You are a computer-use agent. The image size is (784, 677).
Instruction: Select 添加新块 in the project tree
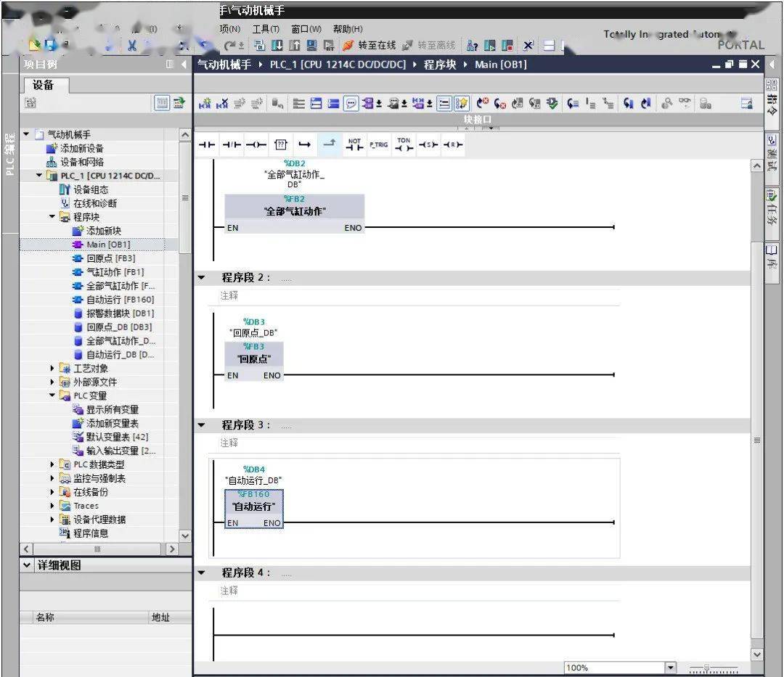pos(104,231)
